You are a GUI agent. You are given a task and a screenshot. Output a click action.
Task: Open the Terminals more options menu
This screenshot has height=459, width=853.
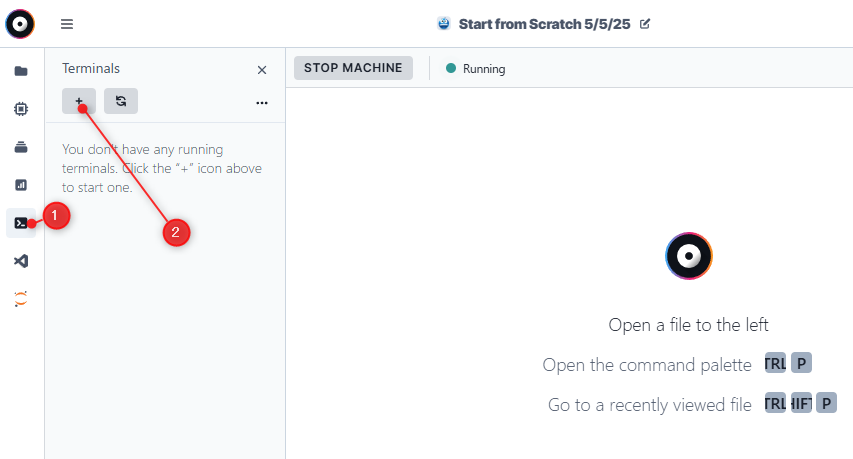[262, 102]
